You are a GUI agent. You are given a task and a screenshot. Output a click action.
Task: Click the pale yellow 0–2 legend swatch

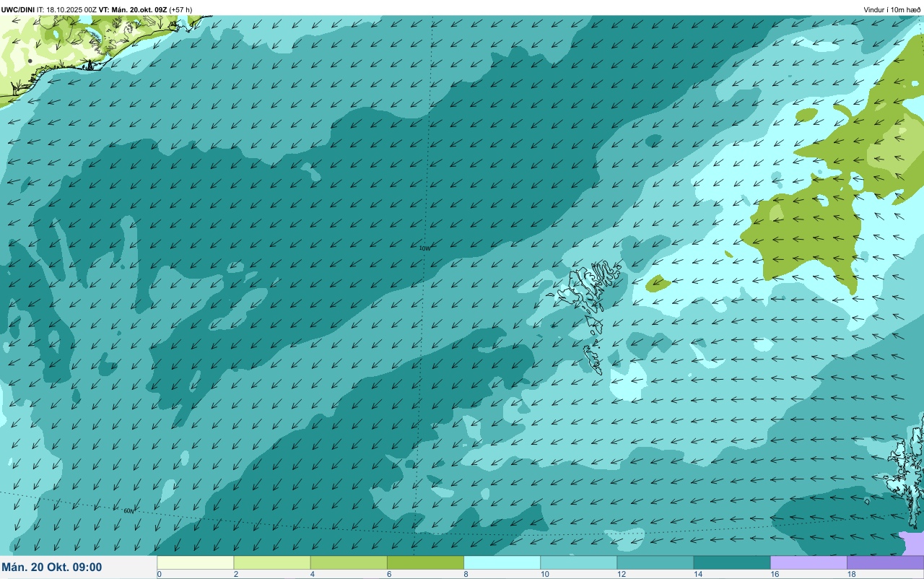point(196,562)
